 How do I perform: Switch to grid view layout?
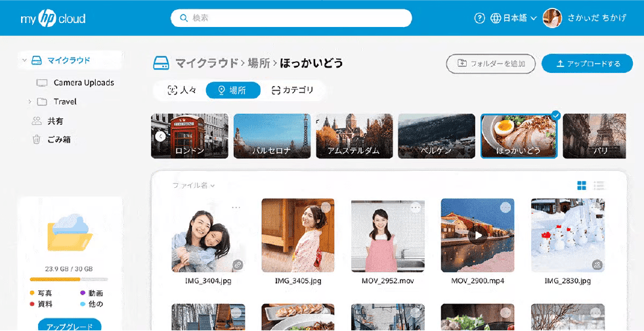pos(582,186)
